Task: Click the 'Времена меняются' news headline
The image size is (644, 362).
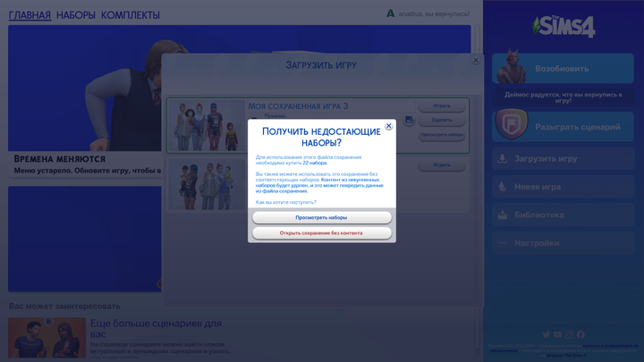Action: click(60, 159)
